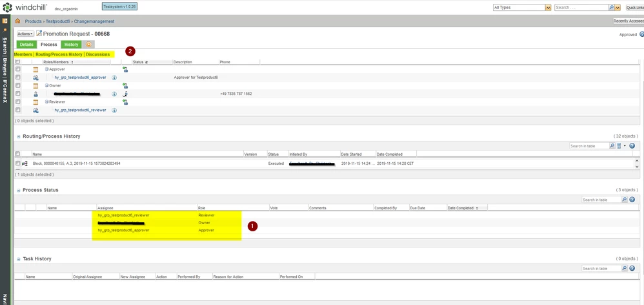
Task: Collapse the Routing/Process History section
Action: coord(19,136)
